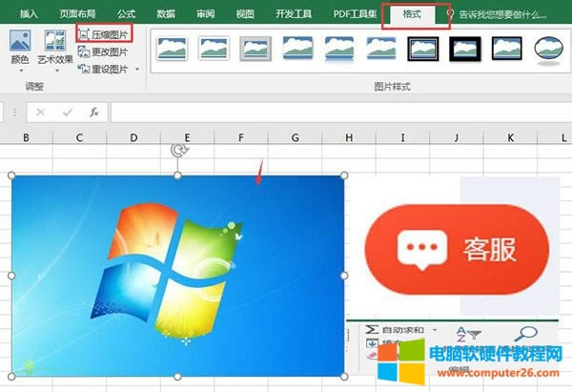Apply the oval picture style
The width and height of the screenshot is (572, 392).
(x=549, y=50)
